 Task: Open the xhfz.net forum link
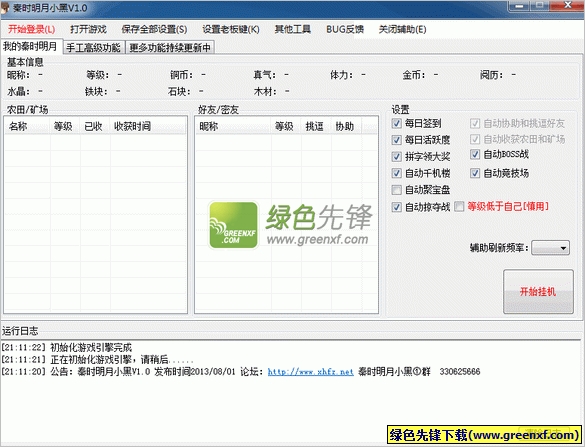click(310, 372)
